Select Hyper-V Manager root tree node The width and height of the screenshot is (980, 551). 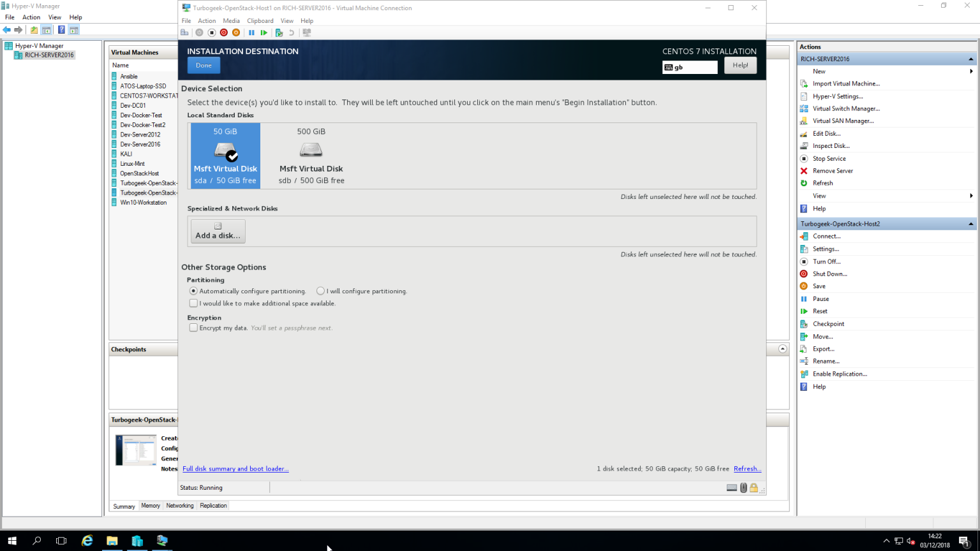(39, 46)
